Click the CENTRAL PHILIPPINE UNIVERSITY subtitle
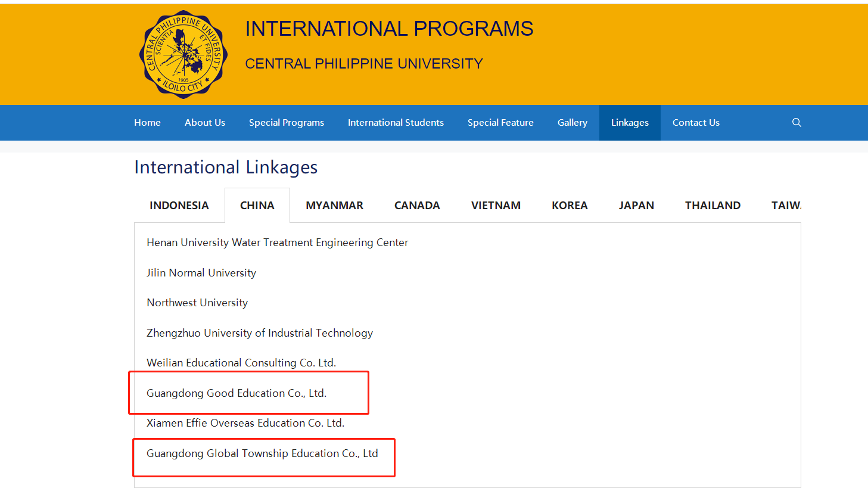Image resolution: width=868 pixels, height=488 pixels. pyautogui.click(x=364, y=64)
